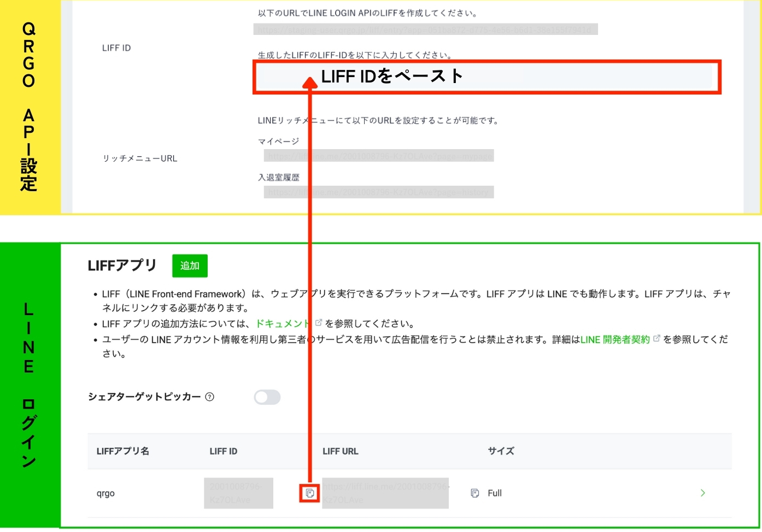Toggle the シェアターゲットピッカー switch
The image size is (762, 532).
[267, 397]
